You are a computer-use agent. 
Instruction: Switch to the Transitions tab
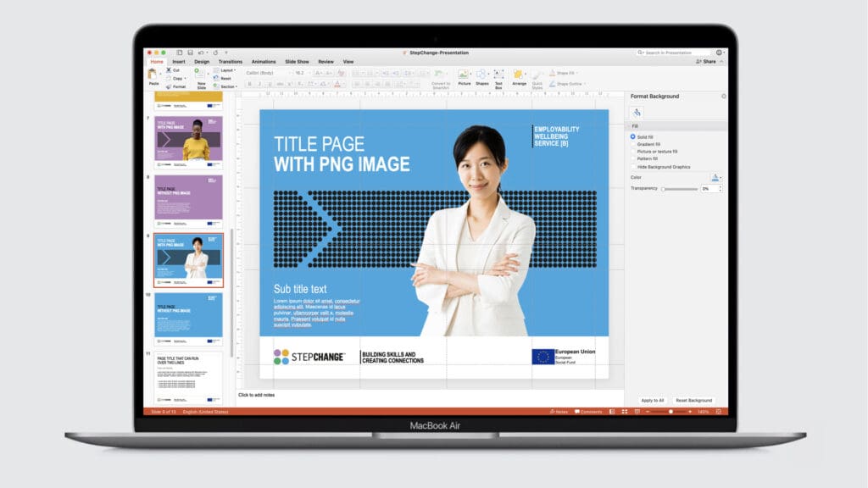pos(230,62)
